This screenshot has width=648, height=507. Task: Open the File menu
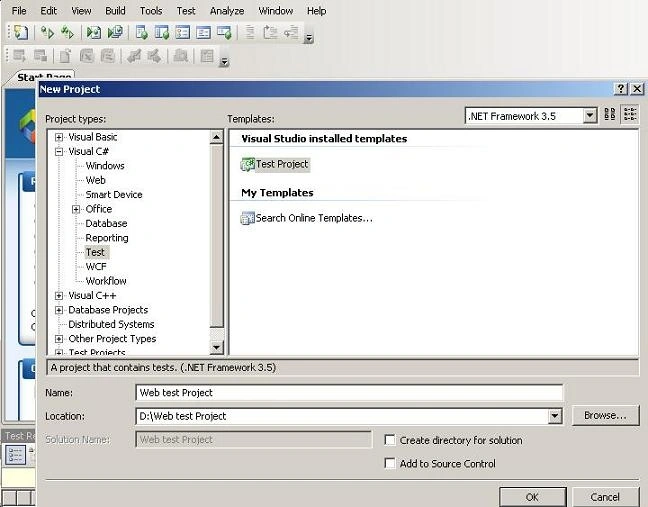click(x=19, y=11)
